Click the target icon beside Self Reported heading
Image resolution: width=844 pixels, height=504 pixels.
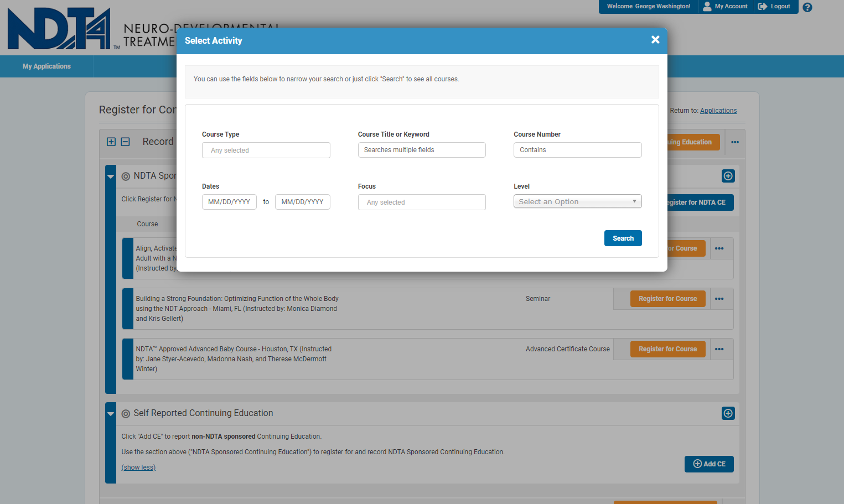pos(126,414)
